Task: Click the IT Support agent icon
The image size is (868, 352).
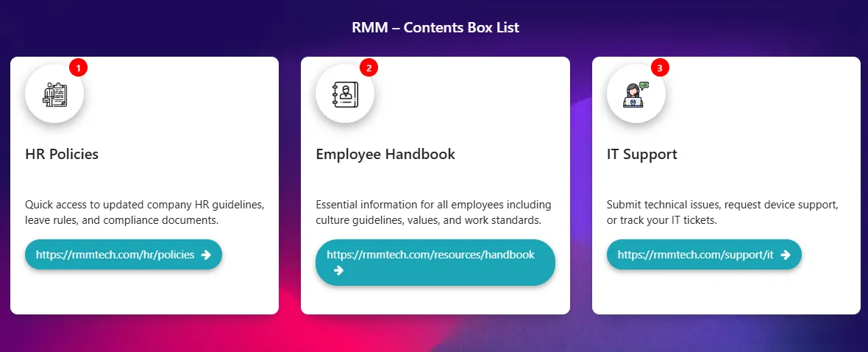Action: point(636,94)
